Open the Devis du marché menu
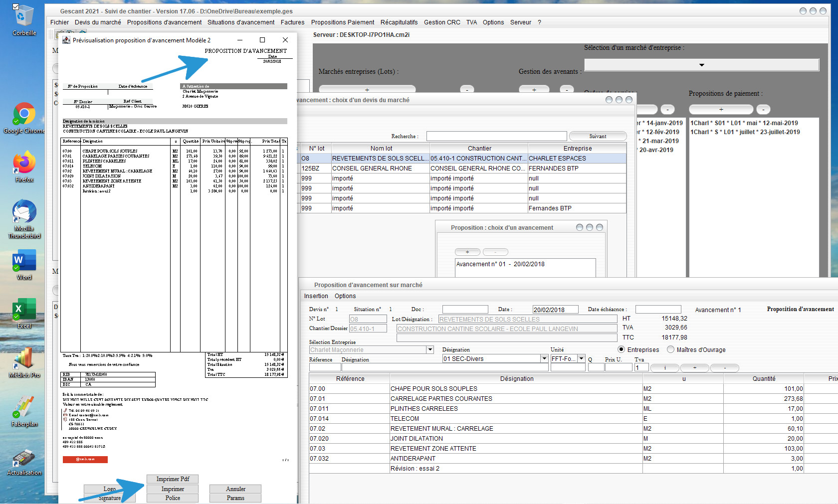Screen dimensions: 838x504 click(98, 22)
